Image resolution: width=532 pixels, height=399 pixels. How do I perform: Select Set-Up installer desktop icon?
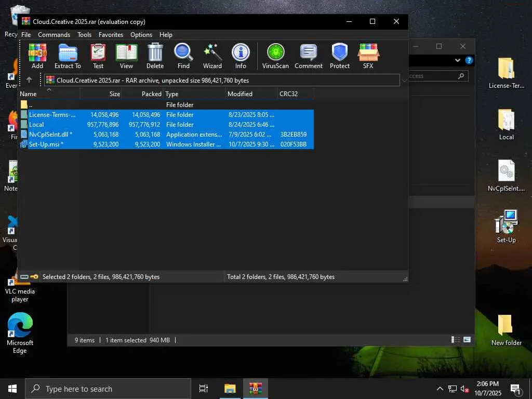(506, 227)
